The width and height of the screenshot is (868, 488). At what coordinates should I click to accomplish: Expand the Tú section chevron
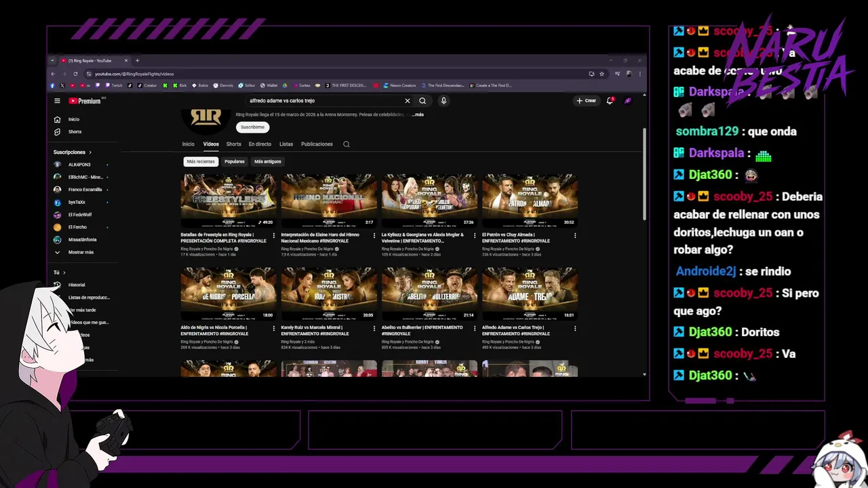coord(64,272)
